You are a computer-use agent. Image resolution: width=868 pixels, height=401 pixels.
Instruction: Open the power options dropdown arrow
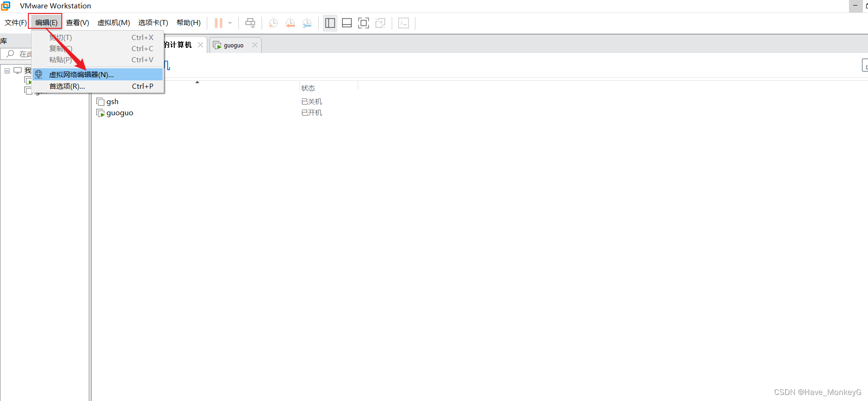pos(230,23)
